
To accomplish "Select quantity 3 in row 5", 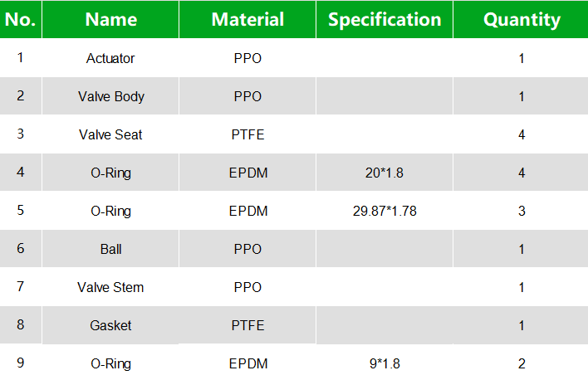I will [522, 211].
